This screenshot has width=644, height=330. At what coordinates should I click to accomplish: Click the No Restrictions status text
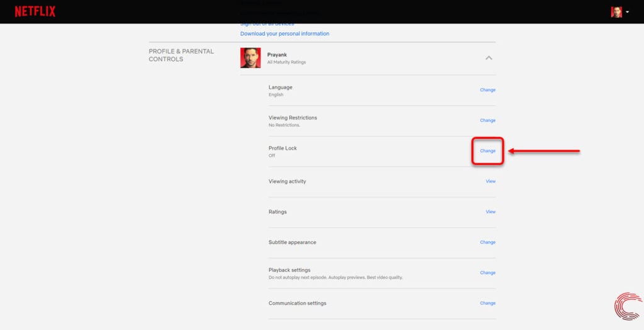pyautogui.click(x=284, y=125)
